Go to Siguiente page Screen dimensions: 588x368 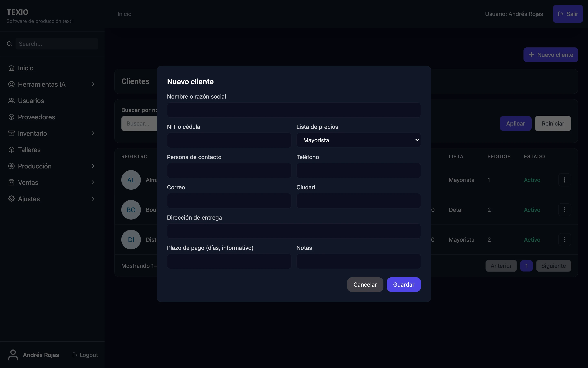pyautogui.click(x=553, y=266)
